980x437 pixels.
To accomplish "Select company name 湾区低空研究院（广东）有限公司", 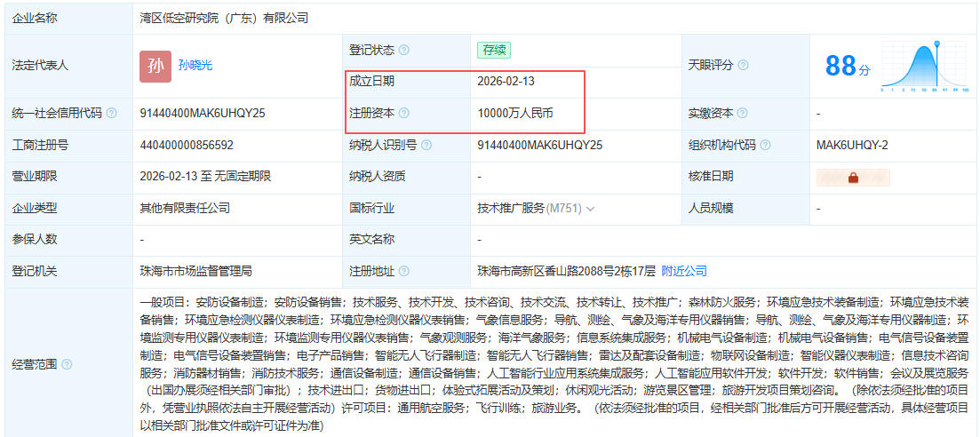I will (224, 18).
